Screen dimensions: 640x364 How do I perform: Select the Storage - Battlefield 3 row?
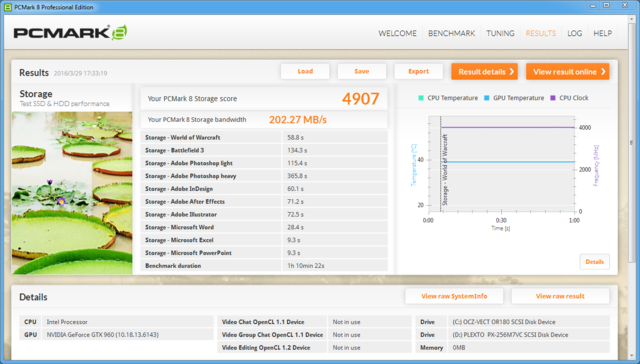[264, 150]
